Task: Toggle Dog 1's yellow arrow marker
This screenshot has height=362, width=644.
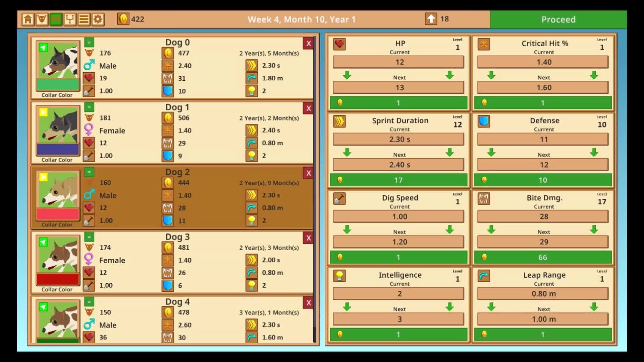Action: coord(44,112)
